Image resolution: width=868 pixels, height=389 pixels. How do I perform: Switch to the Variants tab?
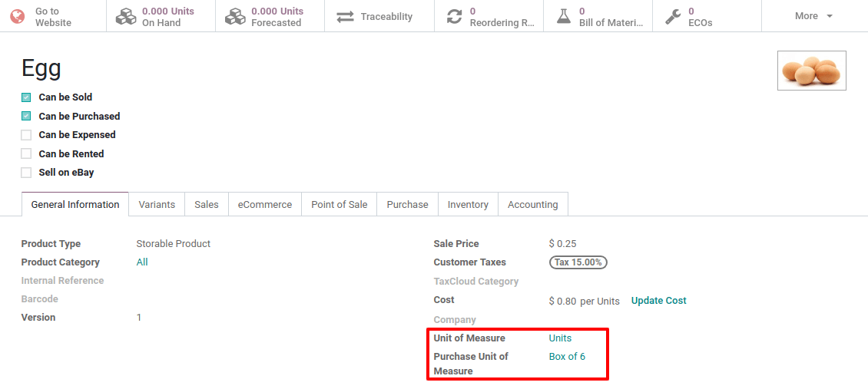157,205
